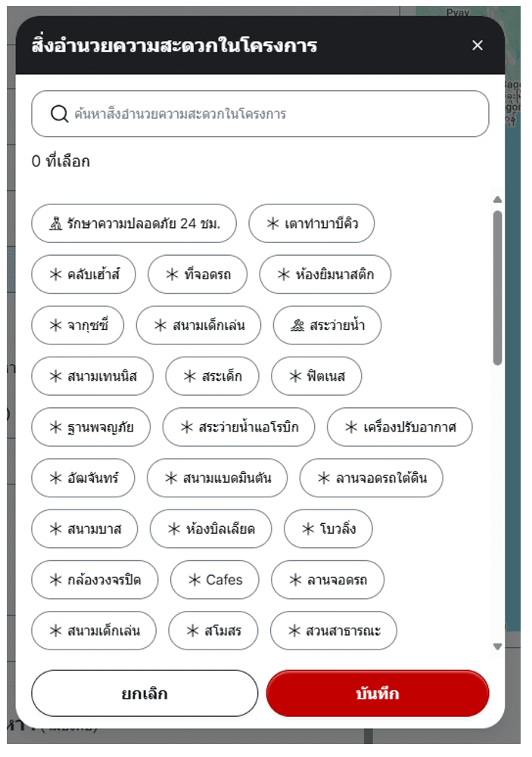The image size is (532, 757).
Task: Click the facility search input field
Action: coord(272,114)
